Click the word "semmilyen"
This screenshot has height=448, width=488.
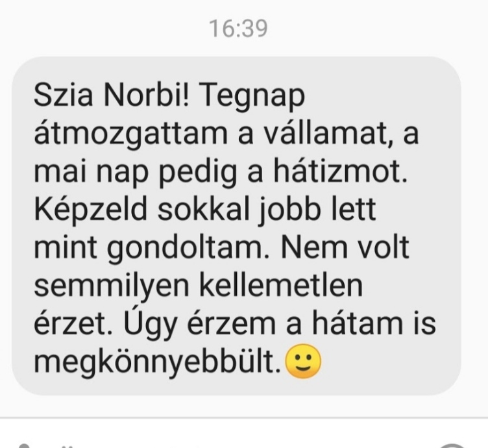(x=111, y=287)
